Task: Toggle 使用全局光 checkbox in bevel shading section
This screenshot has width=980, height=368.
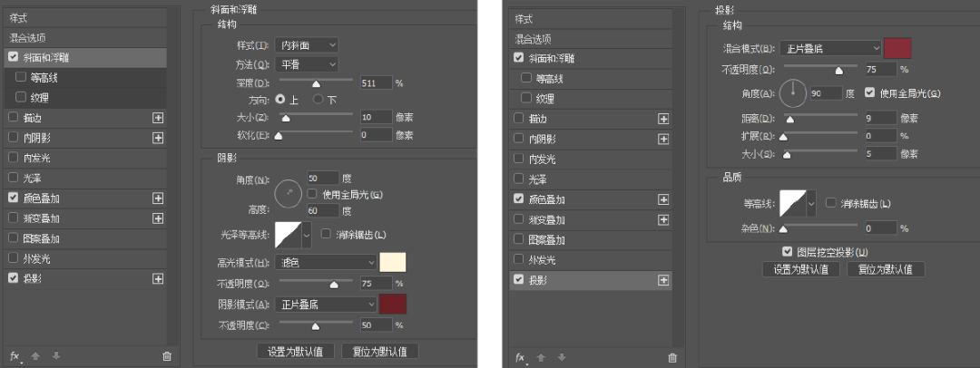Action: [x=312, y=194]
